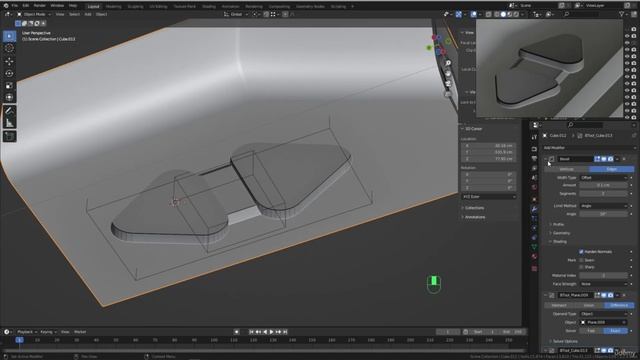Image resolution: width=640 pixels, height=360 pixels.
Task: Open the Window menu
Action: pyautogui.click(x=57, y=6)
